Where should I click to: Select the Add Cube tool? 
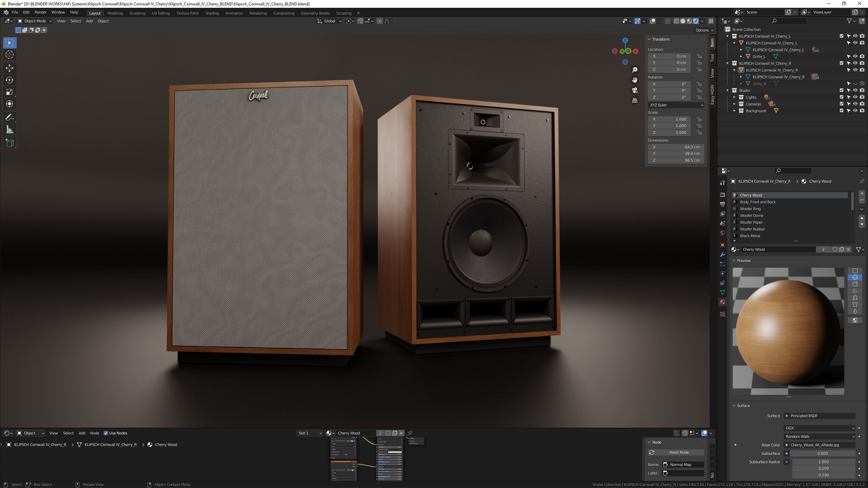click(9, 143)
